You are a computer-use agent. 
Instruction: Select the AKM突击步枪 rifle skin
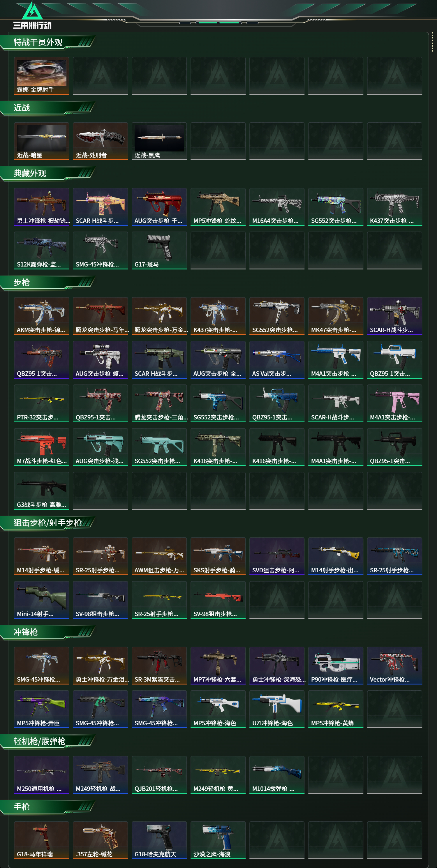41,316
